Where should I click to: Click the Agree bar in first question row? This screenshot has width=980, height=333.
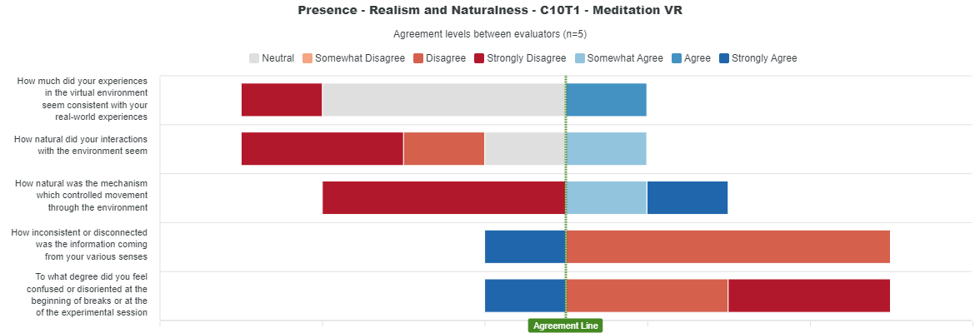tap(606, 100)
